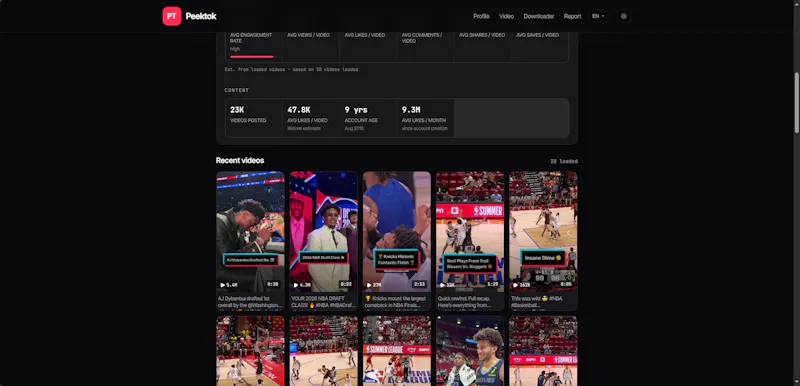The height and width of the screenshot is (386, 800).
Task: Open Best Plays Trail Blazers vs Nuggets video
Action: tap(470, 231)
